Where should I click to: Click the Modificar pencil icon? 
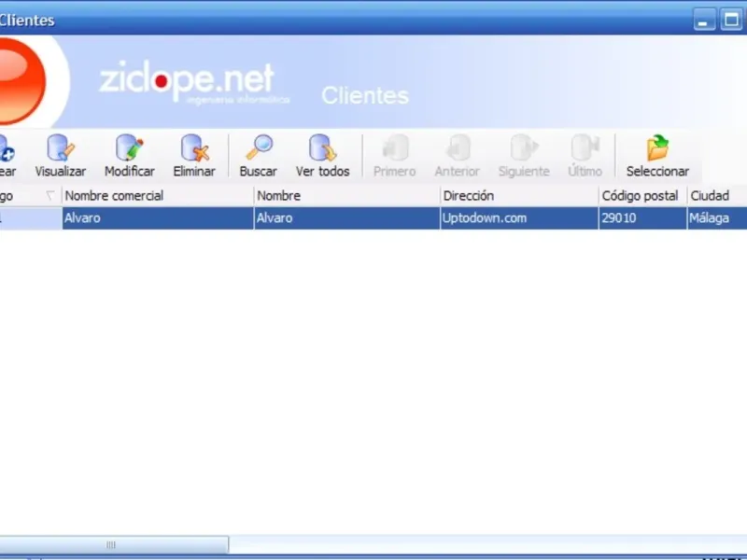click(x=129, y=148)
